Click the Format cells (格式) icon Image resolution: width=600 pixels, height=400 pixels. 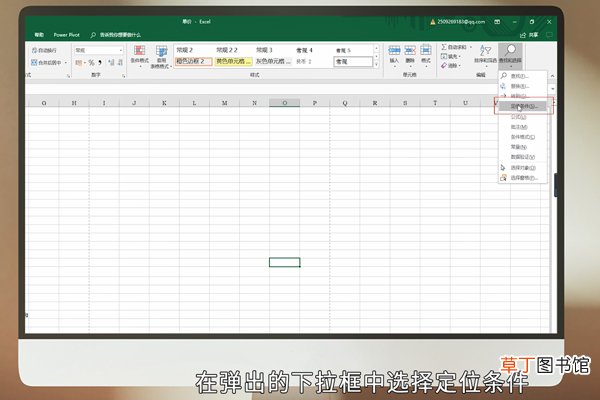pos(426,50)
